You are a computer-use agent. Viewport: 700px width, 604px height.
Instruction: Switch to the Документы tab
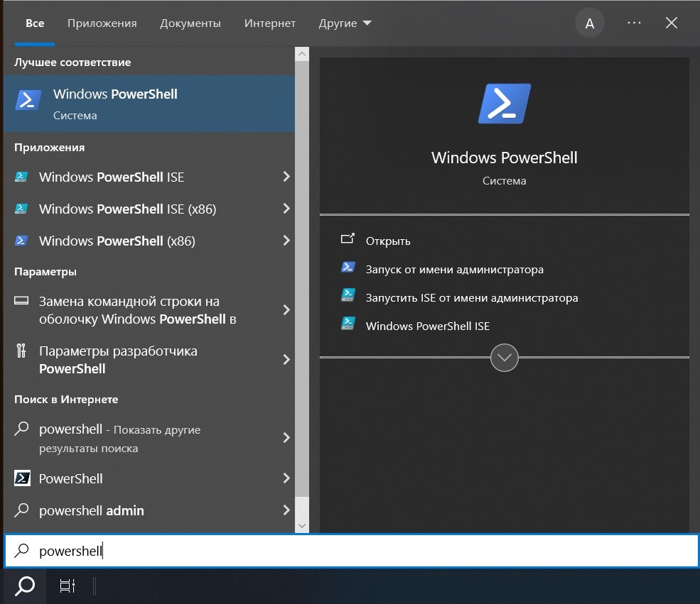pos(190,23)
